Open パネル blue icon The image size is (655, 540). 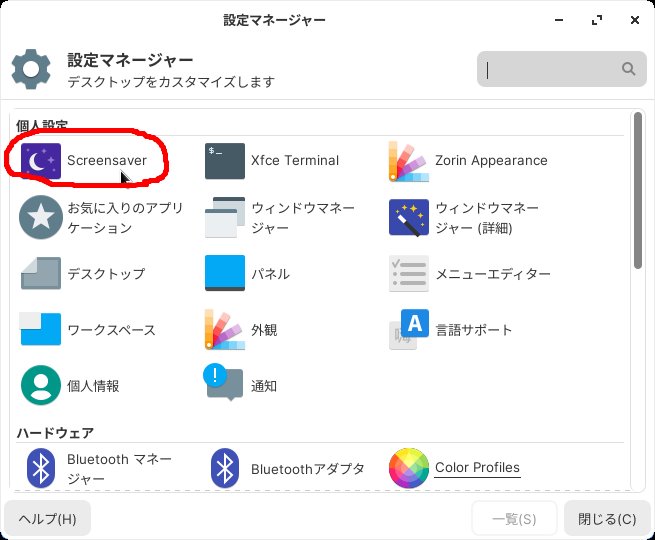pos(225,273)
